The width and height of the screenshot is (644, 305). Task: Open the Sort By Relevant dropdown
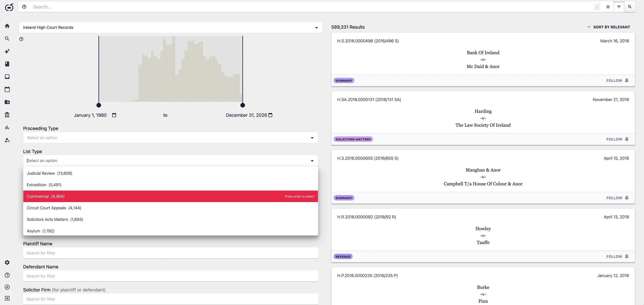click(x=609, y=27)
